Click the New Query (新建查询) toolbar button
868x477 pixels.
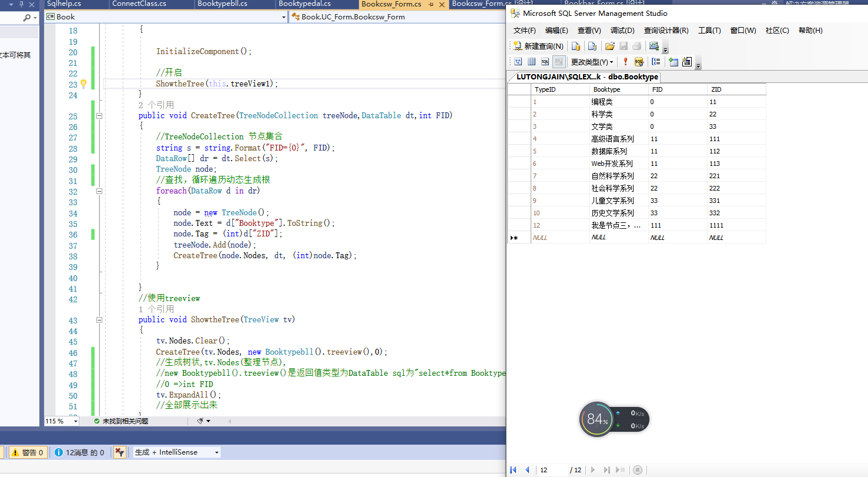click(x=538, y=46)
